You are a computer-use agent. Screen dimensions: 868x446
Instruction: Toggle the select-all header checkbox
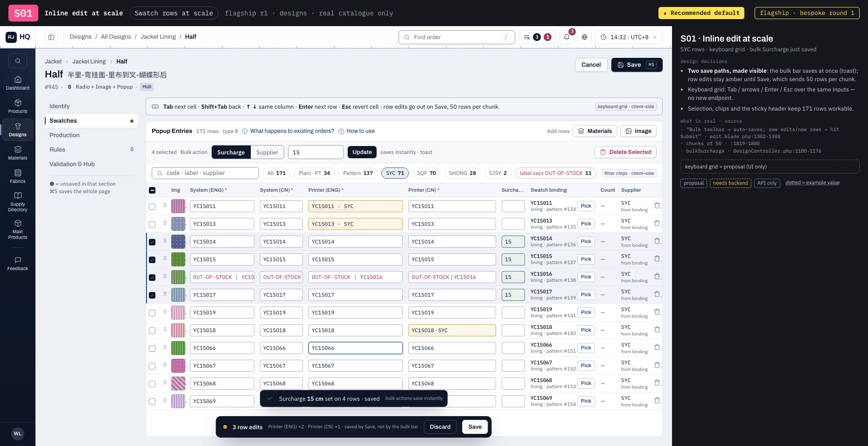pyautogui.click(x=152, y=190)
